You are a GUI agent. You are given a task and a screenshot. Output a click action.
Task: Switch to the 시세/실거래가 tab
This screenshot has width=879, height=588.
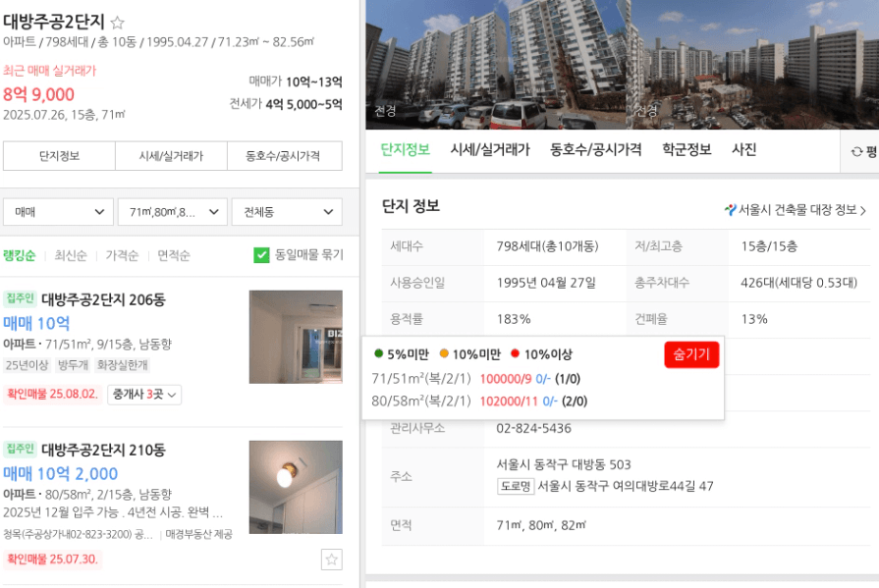(x=490, y=149)
